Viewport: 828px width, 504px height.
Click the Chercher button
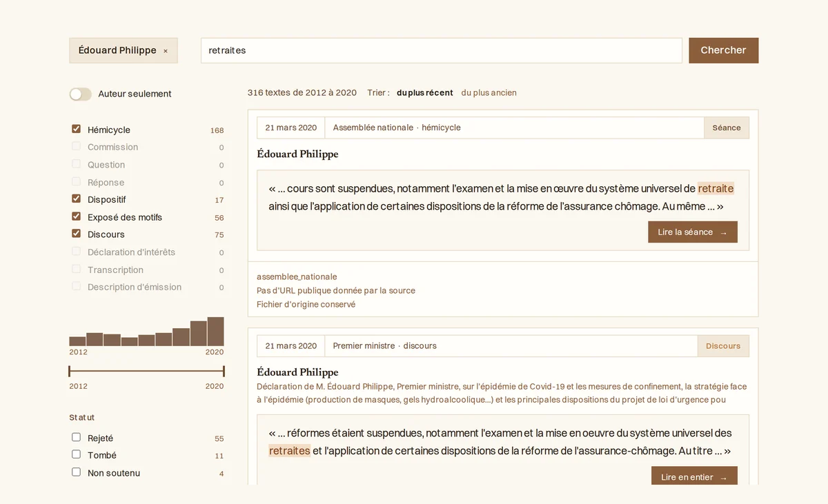[723, 50]
